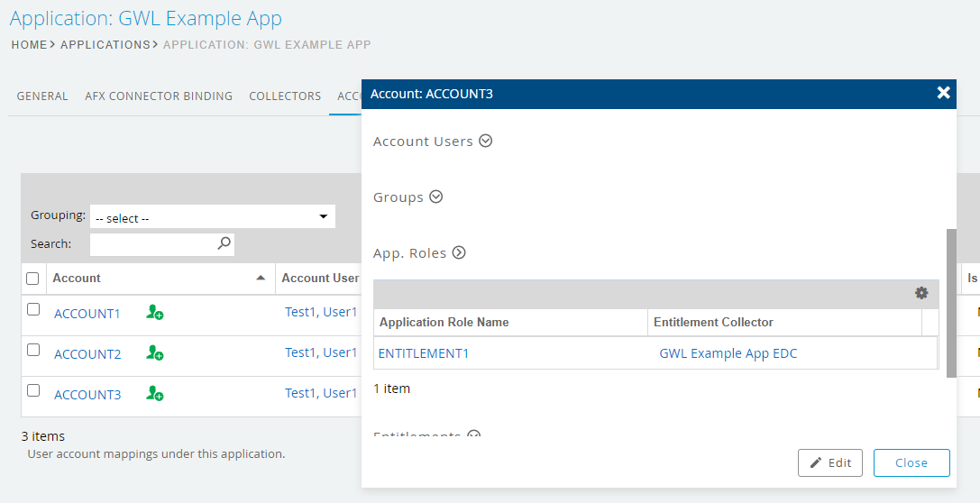Sort by the Account column arrow
980x503 pixels.
click(x=261, y=279)
